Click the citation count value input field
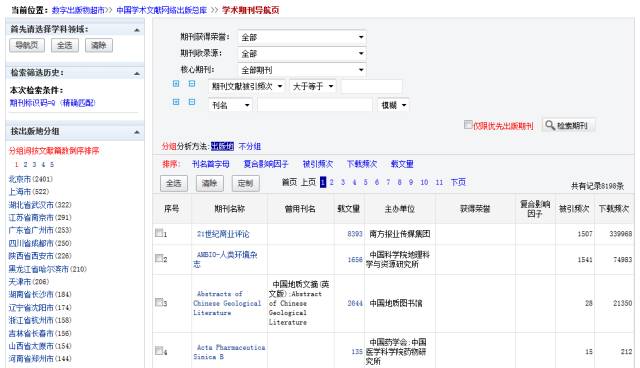Screen dimensions: 640x368 (x=371, y=86)
